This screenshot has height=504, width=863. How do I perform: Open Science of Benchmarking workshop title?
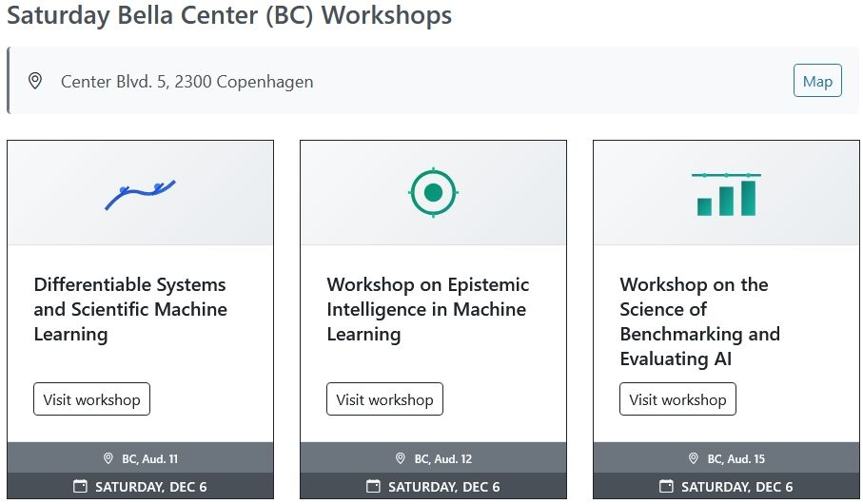[x=699, y=321]
